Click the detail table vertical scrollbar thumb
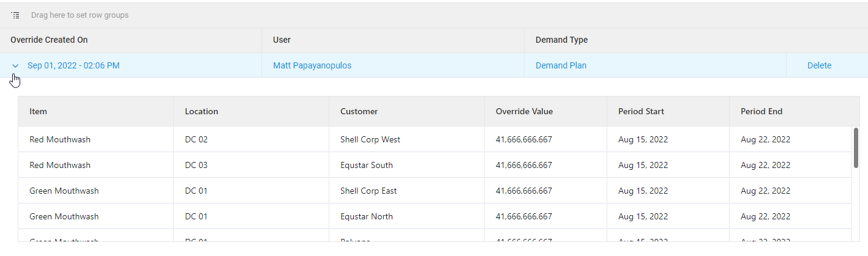868x256 pixels. pos(855,147)
